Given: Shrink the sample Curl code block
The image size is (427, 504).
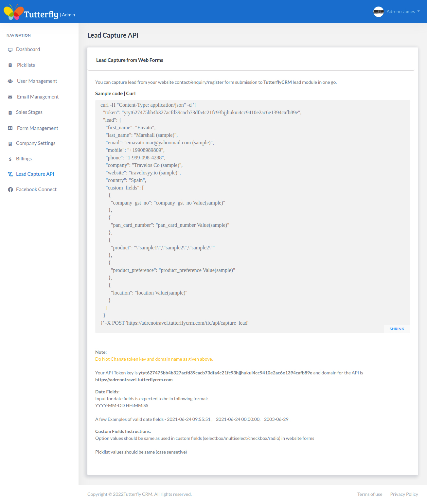Looking at the screenshot, I should click(x=397, y=329).
